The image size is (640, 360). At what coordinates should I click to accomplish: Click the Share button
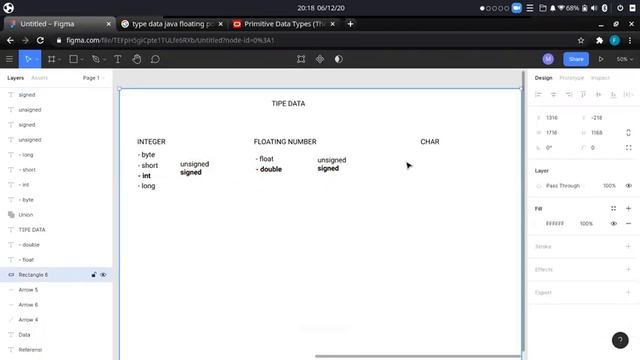[x=576, y=59]
